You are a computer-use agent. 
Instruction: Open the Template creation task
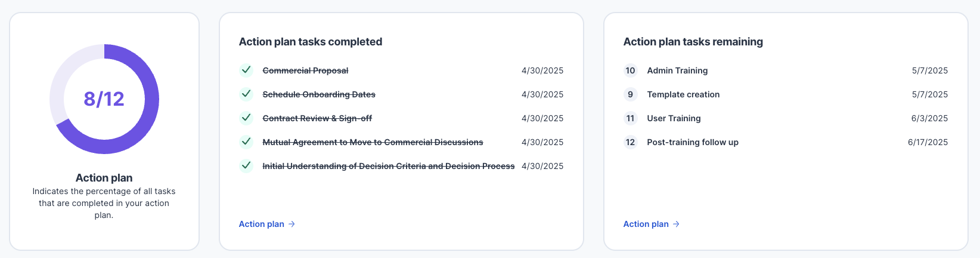click(x=683, y=94)
